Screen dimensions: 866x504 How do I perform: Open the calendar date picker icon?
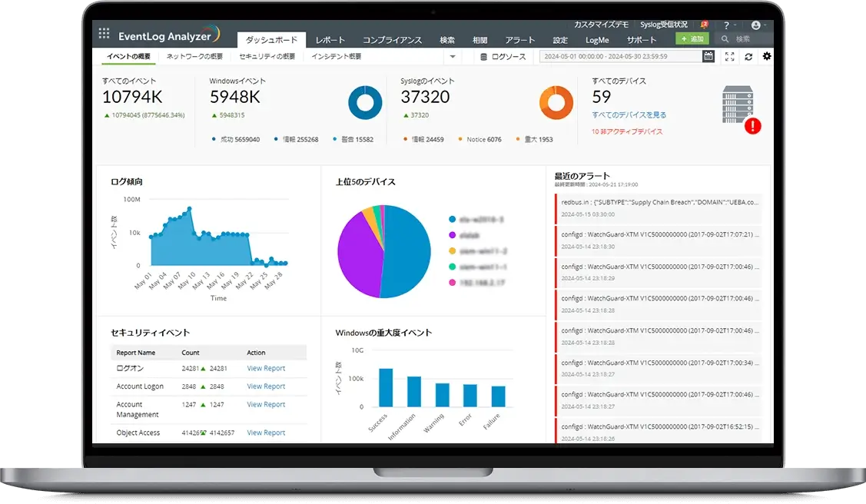pos(708,56)
